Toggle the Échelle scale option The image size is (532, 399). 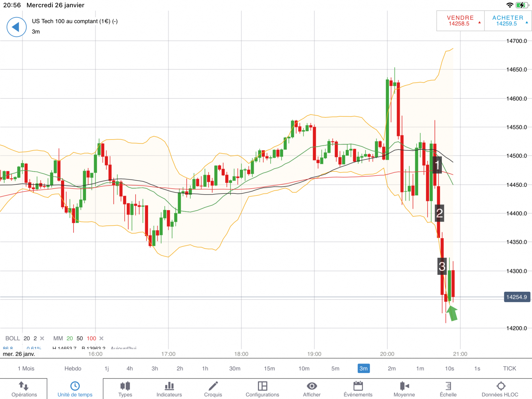click(x=448, y=389)
